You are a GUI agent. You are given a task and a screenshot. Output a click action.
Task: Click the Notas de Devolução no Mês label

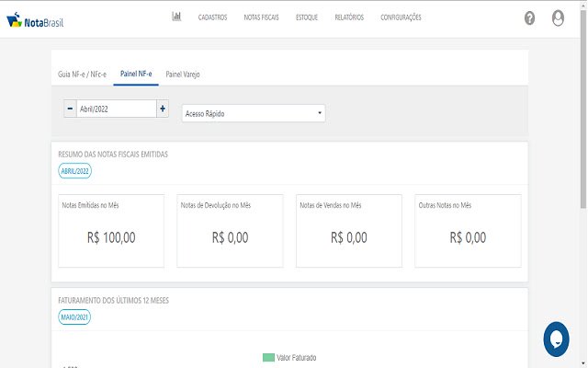(x=216, y=205)
